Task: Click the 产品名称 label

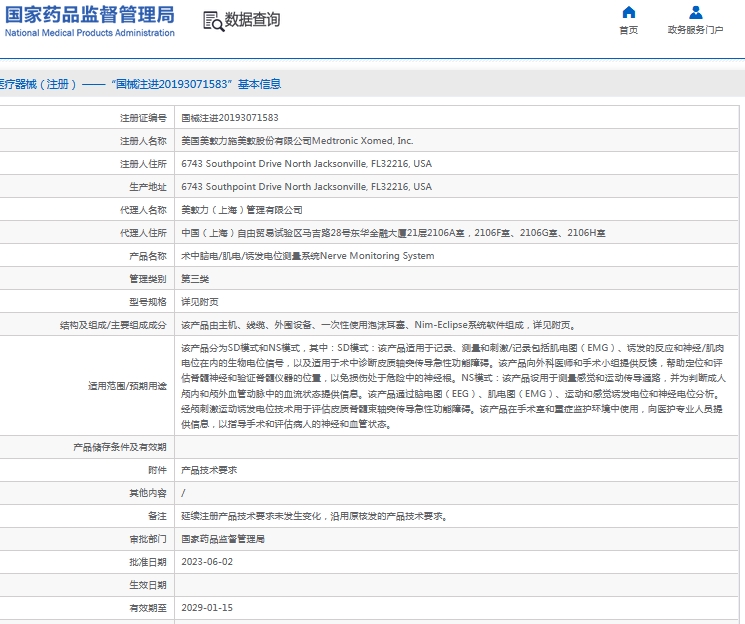Action: tap(148, 256)
